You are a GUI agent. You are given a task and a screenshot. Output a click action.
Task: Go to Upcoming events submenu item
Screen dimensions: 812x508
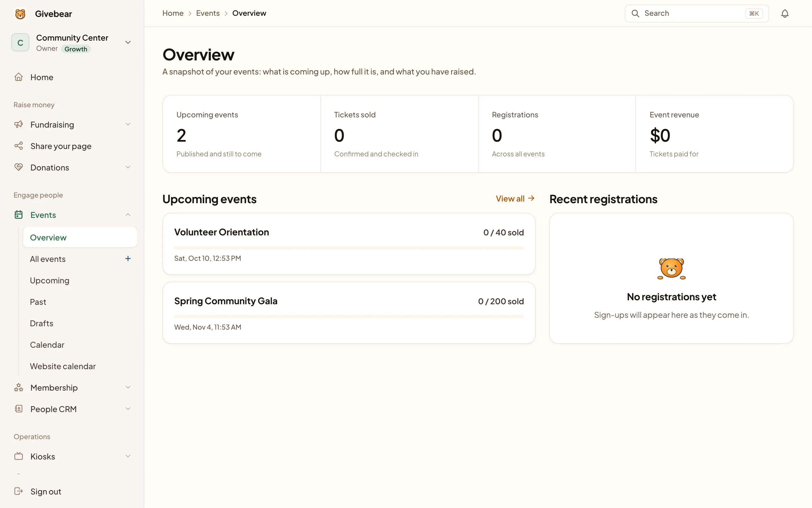coord(80,280)
